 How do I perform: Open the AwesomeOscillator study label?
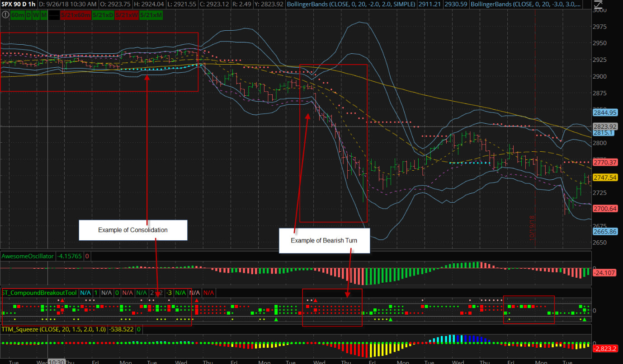[28, 256]
